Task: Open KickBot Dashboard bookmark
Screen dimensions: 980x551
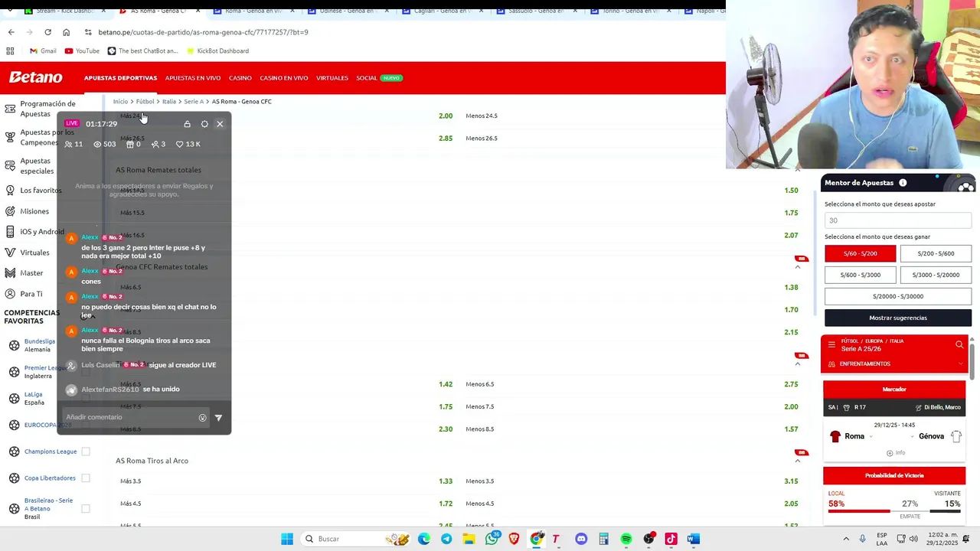Action: pyautogui.click(x=217, y=51)
